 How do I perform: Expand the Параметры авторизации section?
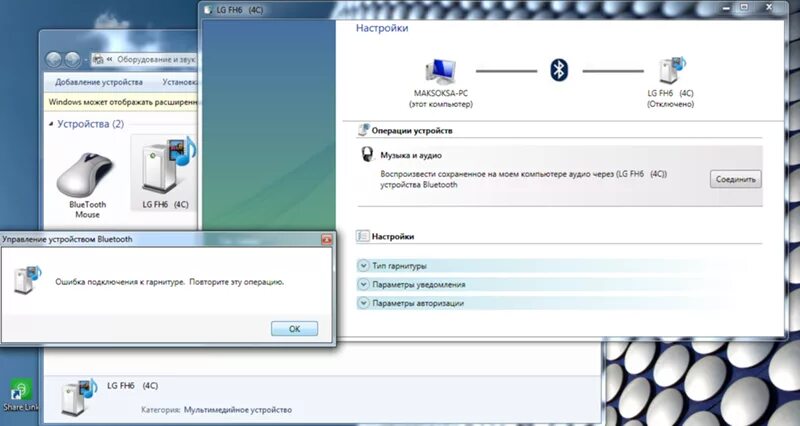pyautogui.click(x=363, y=303)
